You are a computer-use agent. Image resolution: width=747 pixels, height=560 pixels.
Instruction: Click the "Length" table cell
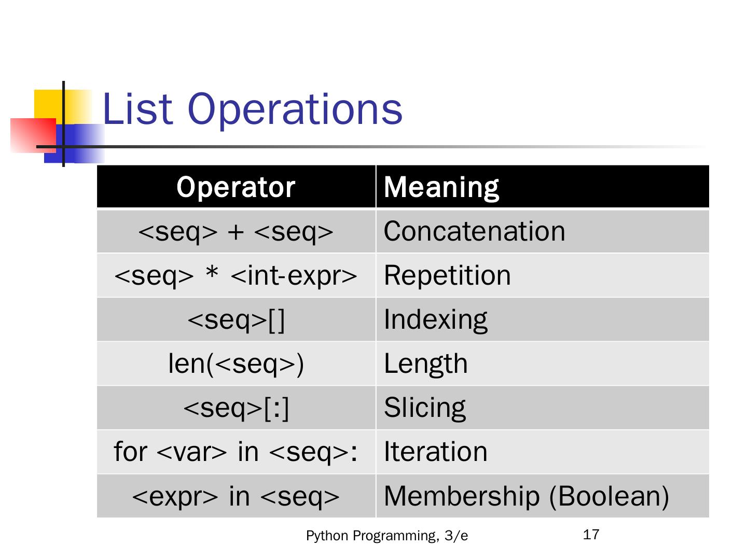[425, 363]
